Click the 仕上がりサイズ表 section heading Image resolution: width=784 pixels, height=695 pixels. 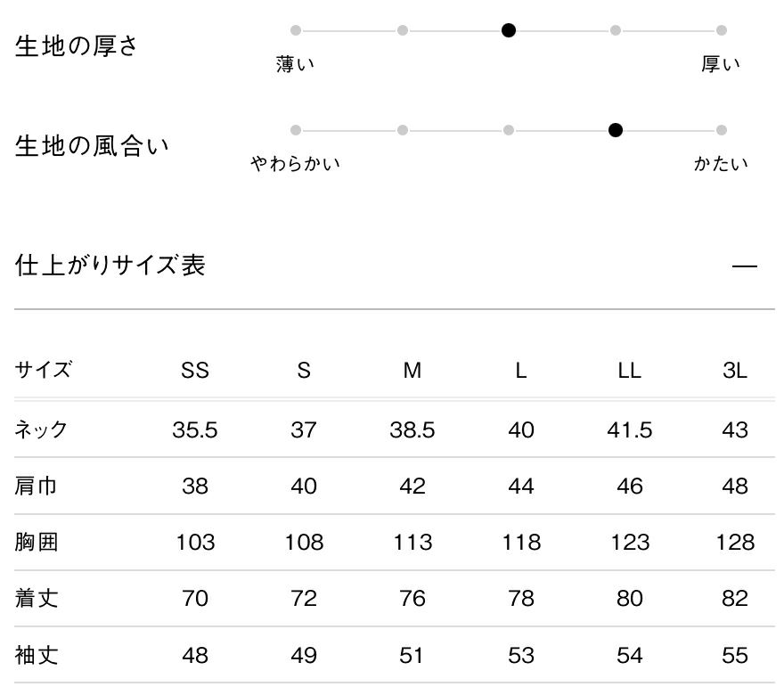coord(110,266)
